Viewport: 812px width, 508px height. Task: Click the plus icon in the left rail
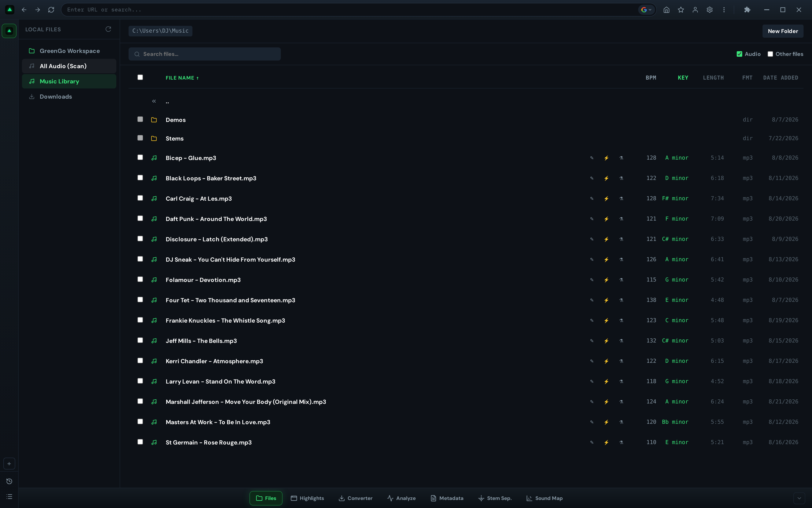[x=9, y=464]
